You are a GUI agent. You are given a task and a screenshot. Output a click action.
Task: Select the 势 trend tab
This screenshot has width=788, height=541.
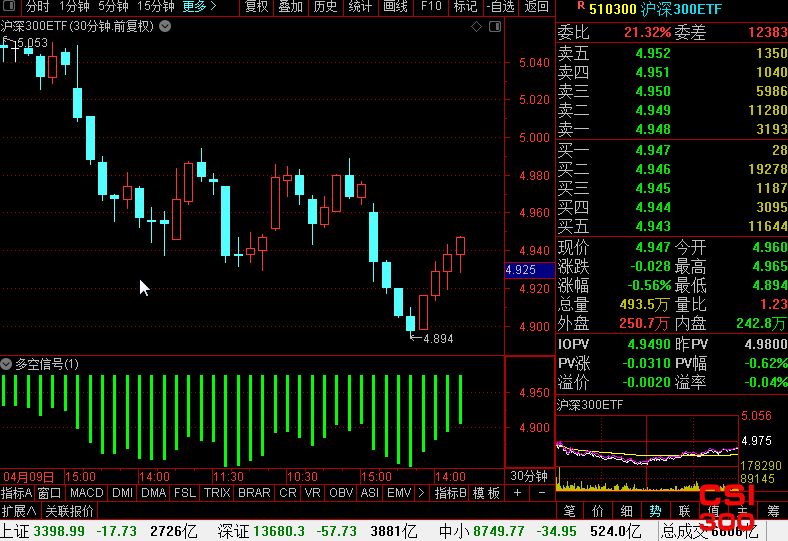tap(655, 511)
